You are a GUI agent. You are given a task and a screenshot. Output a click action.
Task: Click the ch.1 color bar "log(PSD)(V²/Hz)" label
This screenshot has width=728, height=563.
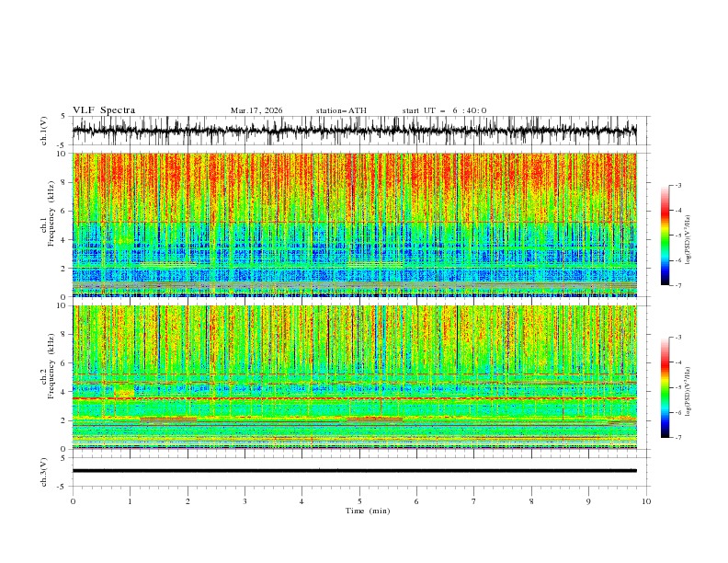click(688, 240)
